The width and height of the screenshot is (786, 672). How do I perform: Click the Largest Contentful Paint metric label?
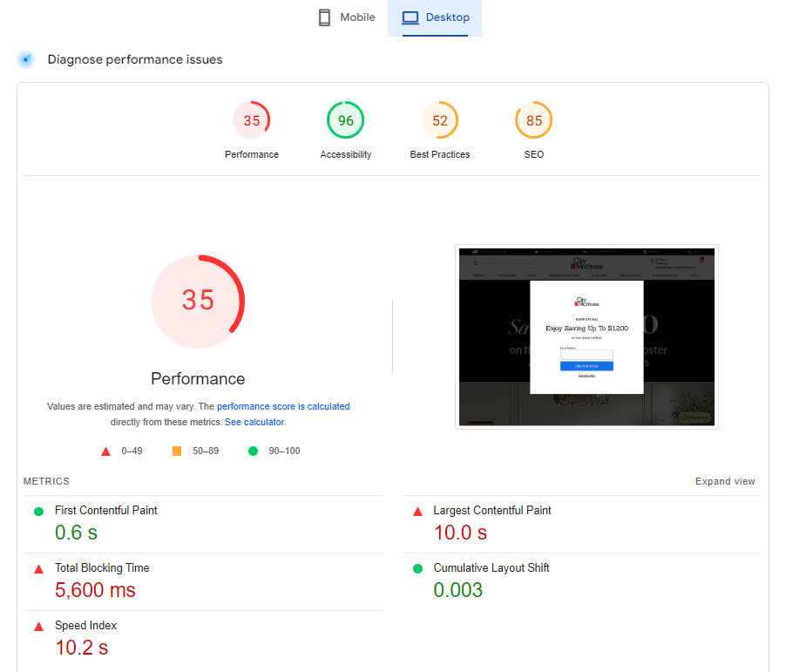pyautogui.click(x=492, y=511)
